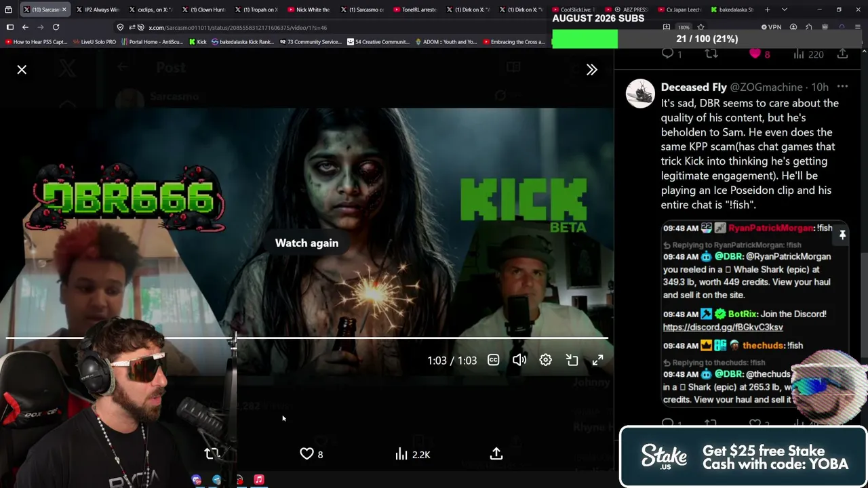Switch to the Nick White YouTube tab
This screenshot has height=488, width=868.
point(308,9)
